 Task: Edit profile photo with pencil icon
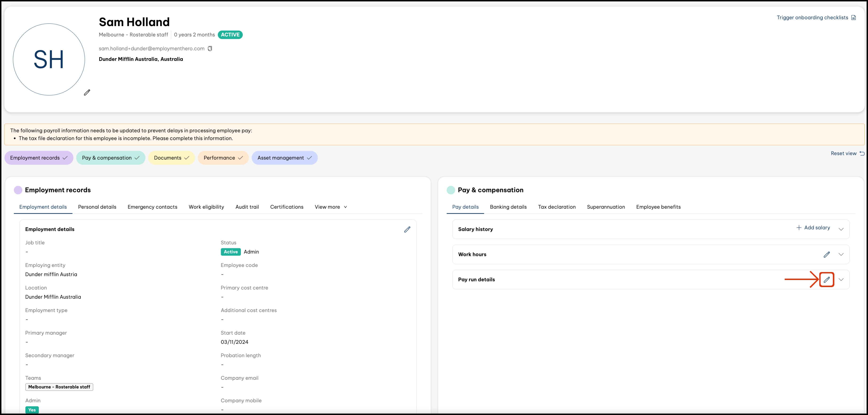[87, 92]
